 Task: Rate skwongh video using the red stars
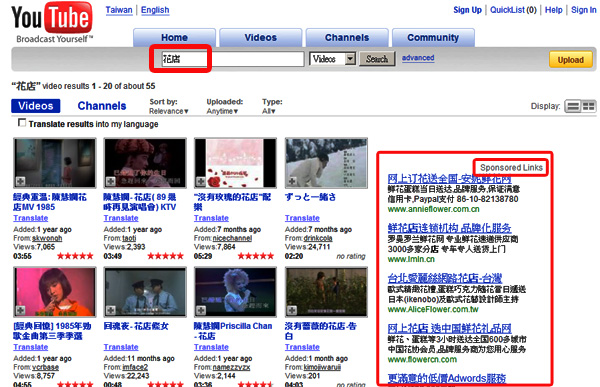click(75, 256)
